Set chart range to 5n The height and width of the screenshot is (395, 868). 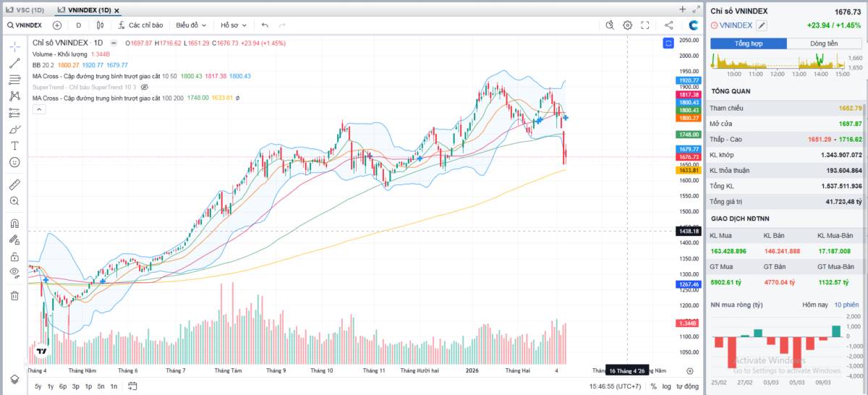coord(101,386)
